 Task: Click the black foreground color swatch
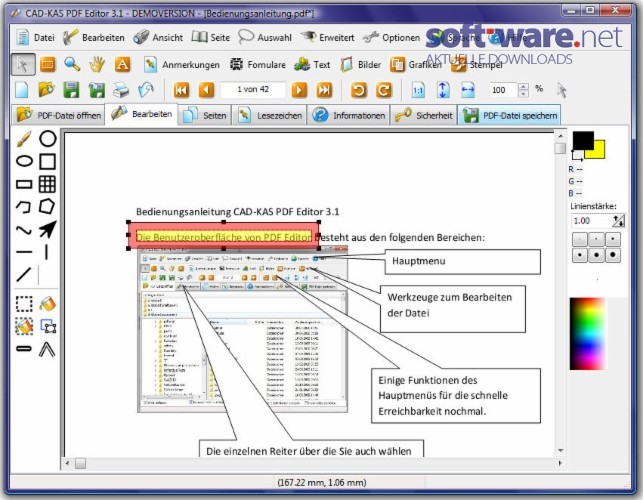point(582,139)
